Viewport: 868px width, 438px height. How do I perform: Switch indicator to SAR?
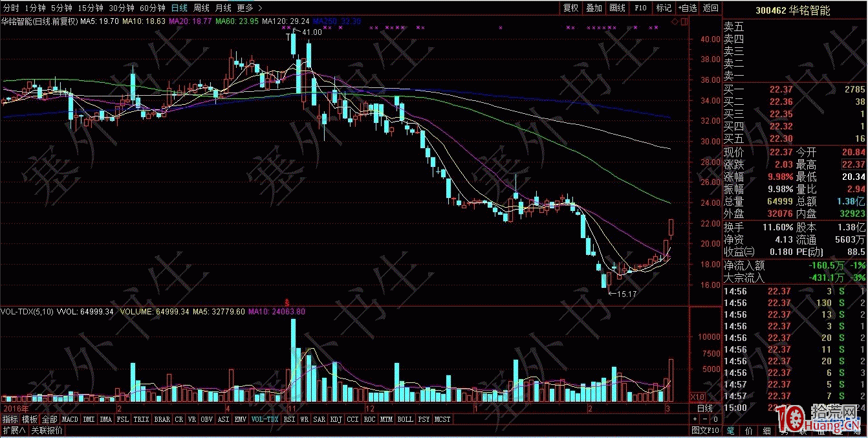tap(320, 419)
